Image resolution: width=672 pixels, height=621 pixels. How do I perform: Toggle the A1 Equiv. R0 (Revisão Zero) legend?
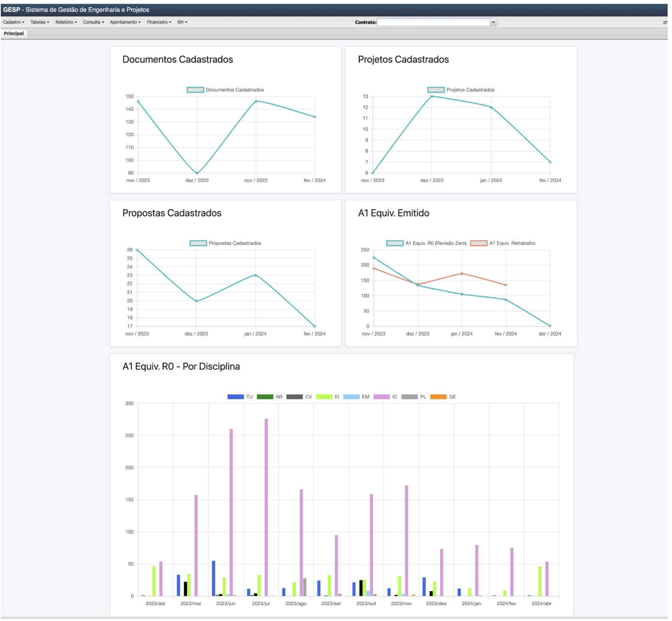395,243
